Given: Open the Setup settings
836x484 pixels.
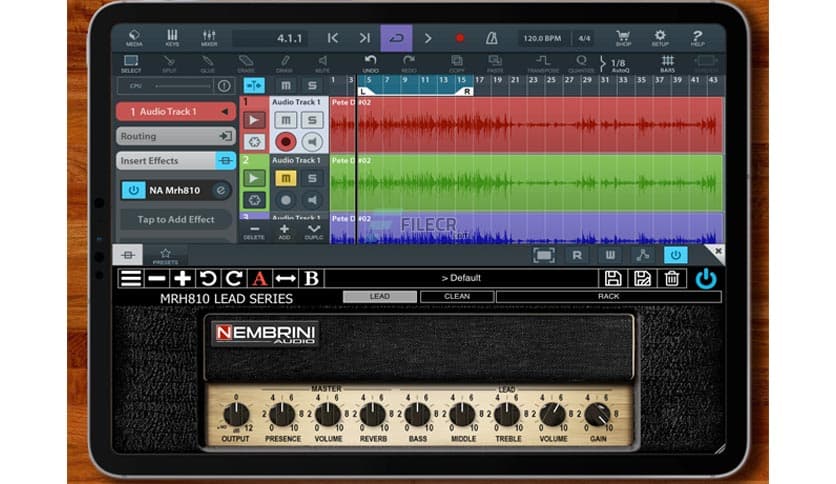Looking at the screenshot, I should click(660, 38).
